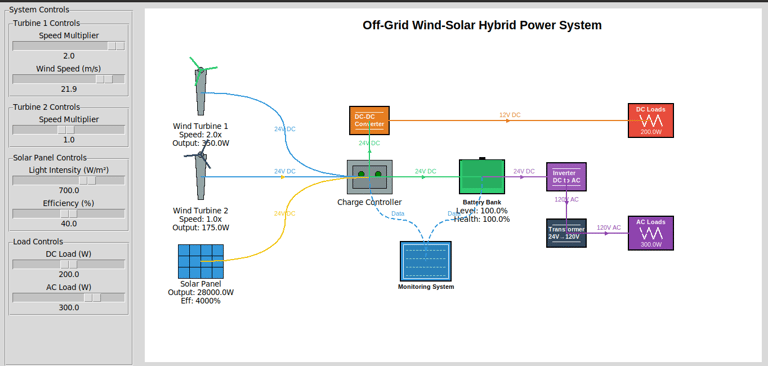Adjust Turbine 1 Speed Multiplier slider
Viewport: 768px width, 366px height.
(x=69, y=46)
